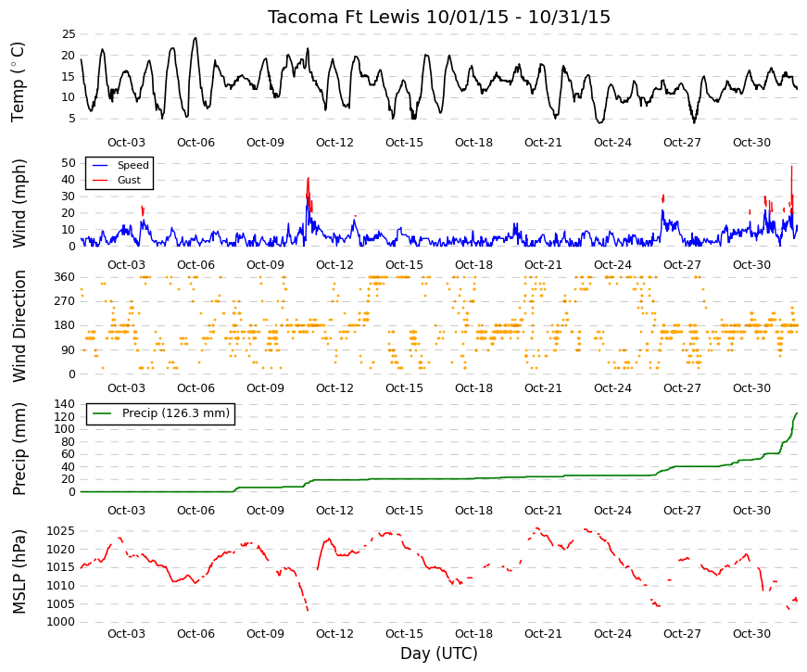Screen dimensions: 807x672
Task: Click the 360 tick on wind direction axis
Action: (x=65, y=277)
